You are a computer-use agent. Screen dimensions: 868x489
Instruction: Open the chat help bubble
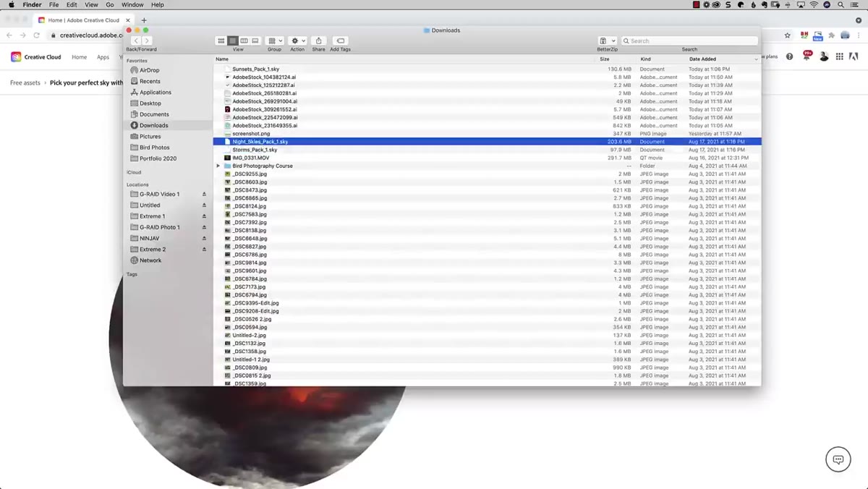tap(838, 459)
